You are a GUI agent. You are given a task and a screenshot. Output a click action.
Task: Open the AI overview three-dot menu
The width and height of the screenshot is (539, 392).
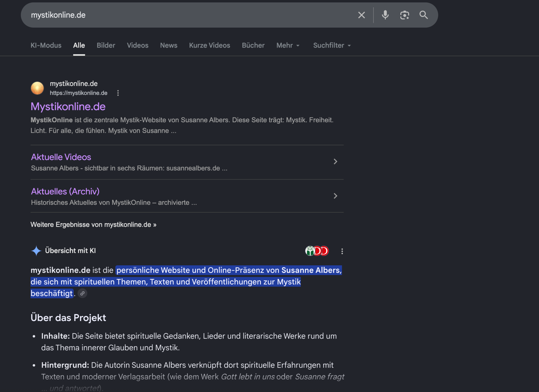coord(342,251)
